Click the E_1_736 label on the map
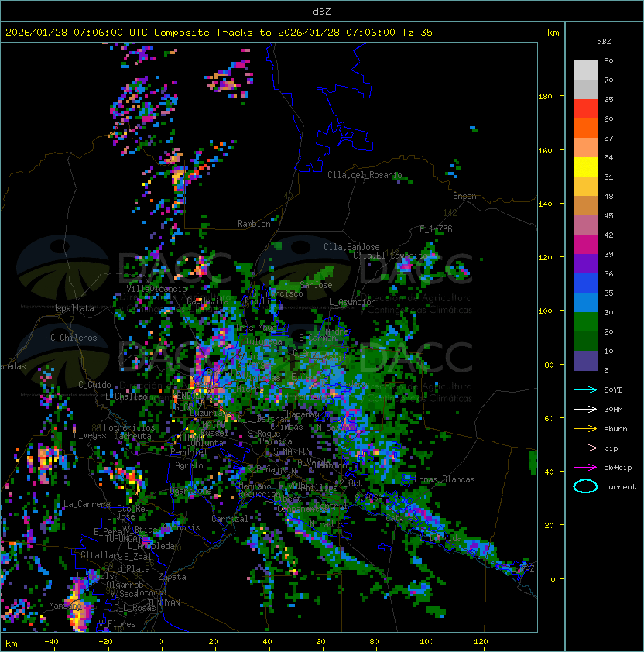Image resolution: width=644 pixels, height=652 pixels. coord(436,229)
